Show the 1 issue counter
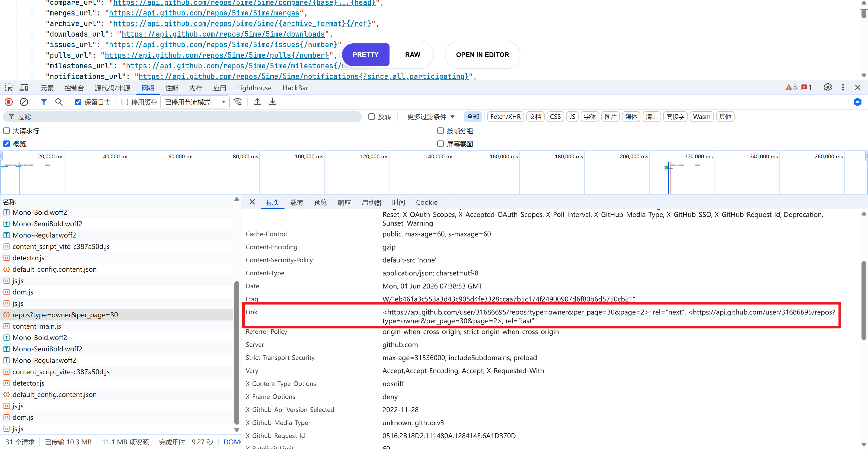Image resolution: width=868 pixels, height=449 pixels. pos(806,87)
